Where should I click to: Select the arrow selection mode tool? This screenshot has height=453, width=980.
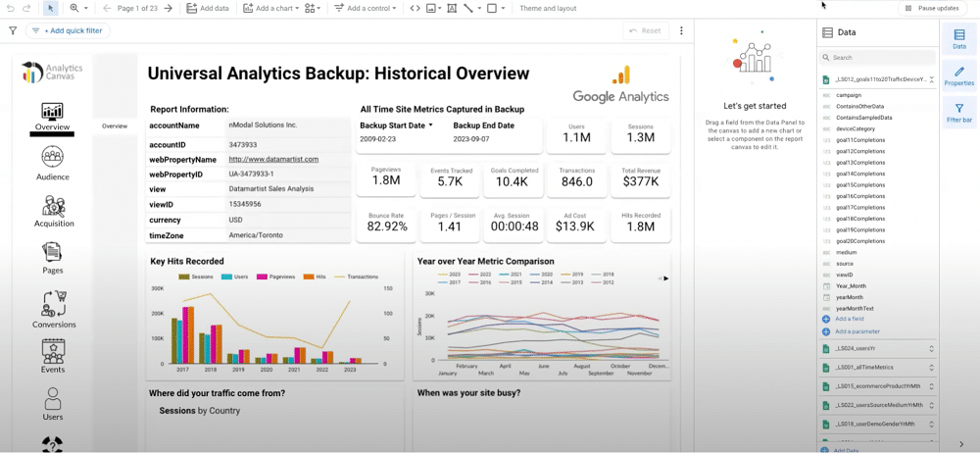[x=51, y=8]
